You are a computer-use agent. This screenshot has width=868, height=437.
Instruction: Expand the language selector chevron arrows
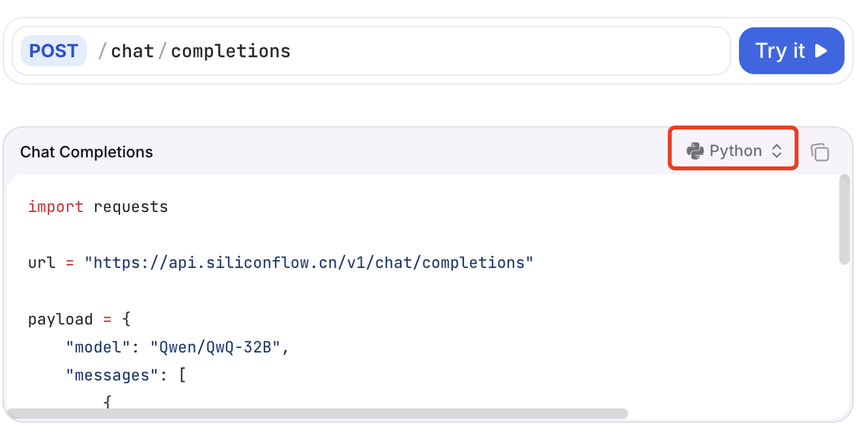click(776, 151)
